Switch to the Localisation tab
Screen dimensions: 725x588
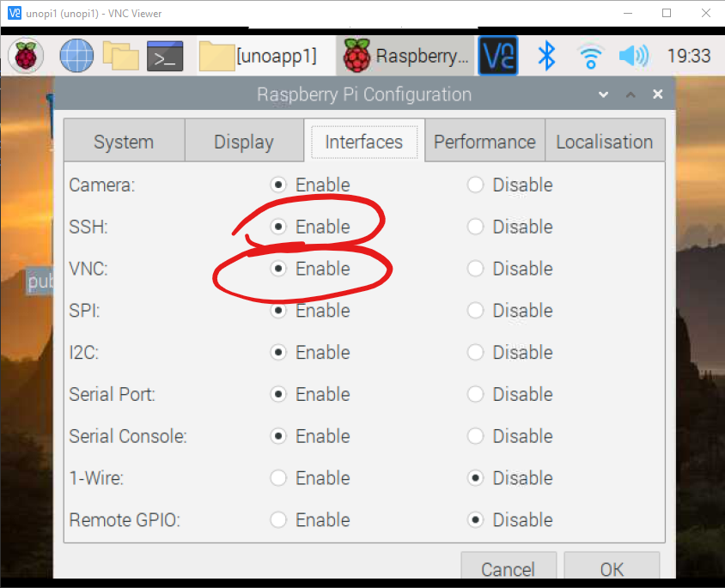[605, 141]
